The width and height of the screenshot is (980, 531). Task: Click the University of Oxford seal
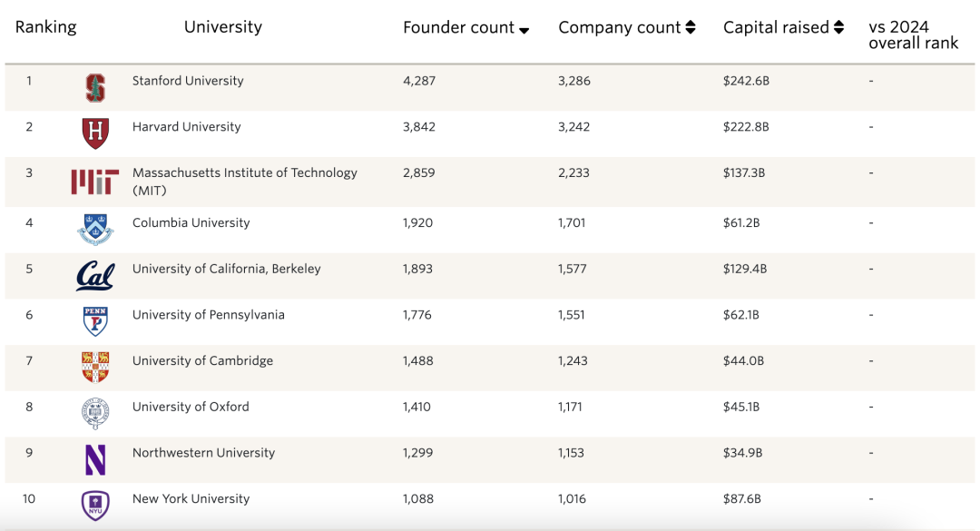click(95, 413)
